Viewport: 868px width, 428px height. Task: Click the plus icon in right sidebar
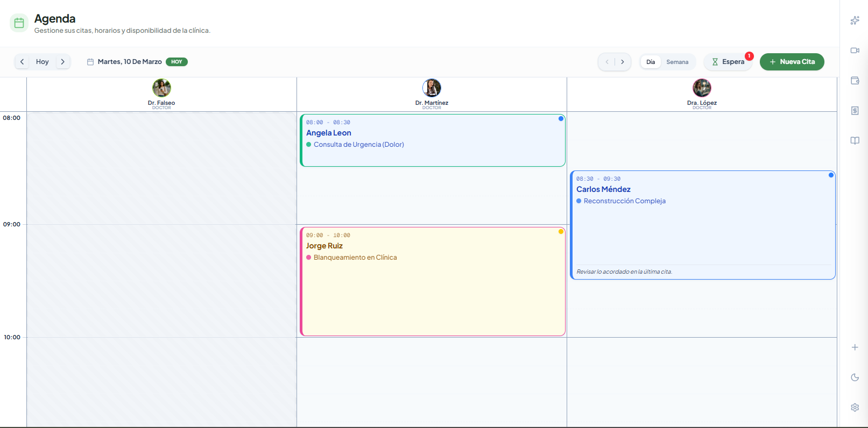[855, 347]
